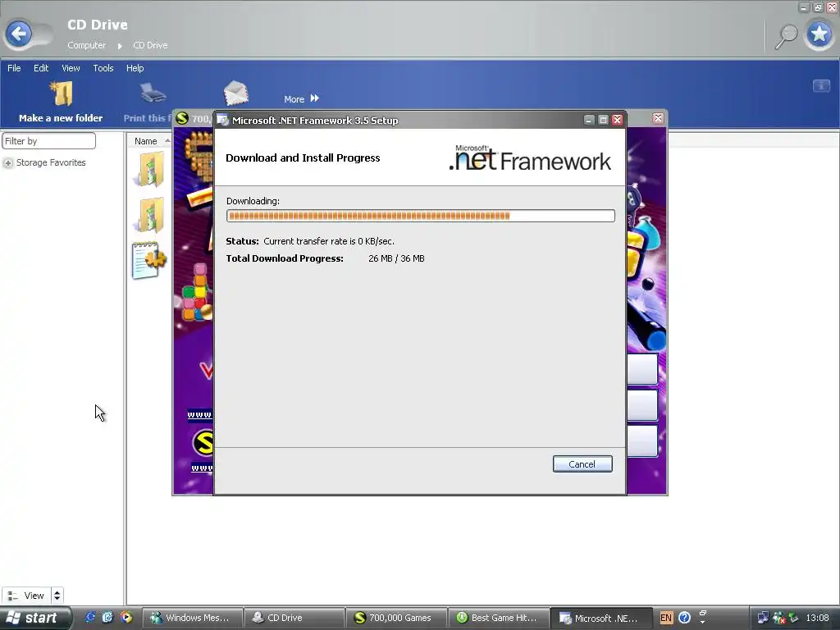
Task: Click the taskbar clock showing 13:08
Action: click(818, 618)
